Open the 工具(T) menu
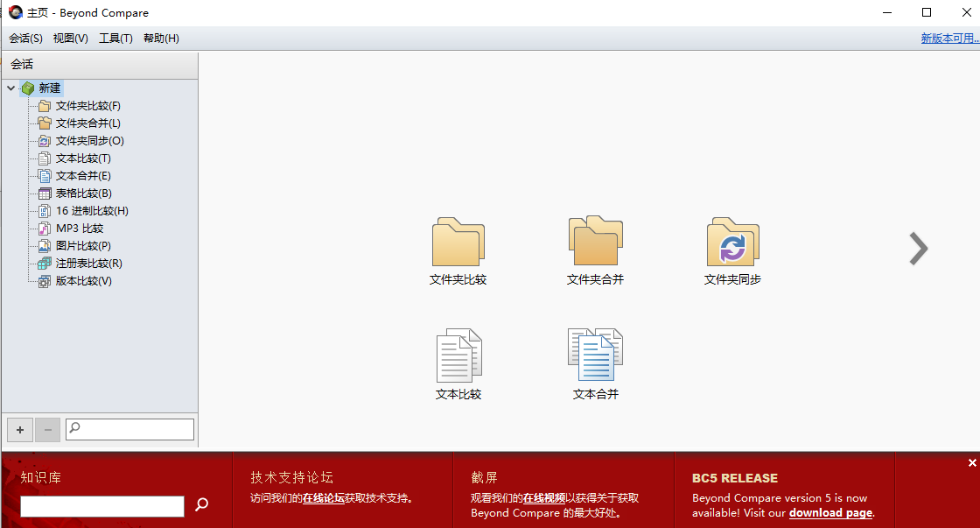Screen dimensions: 980x528 pos(115,39)
